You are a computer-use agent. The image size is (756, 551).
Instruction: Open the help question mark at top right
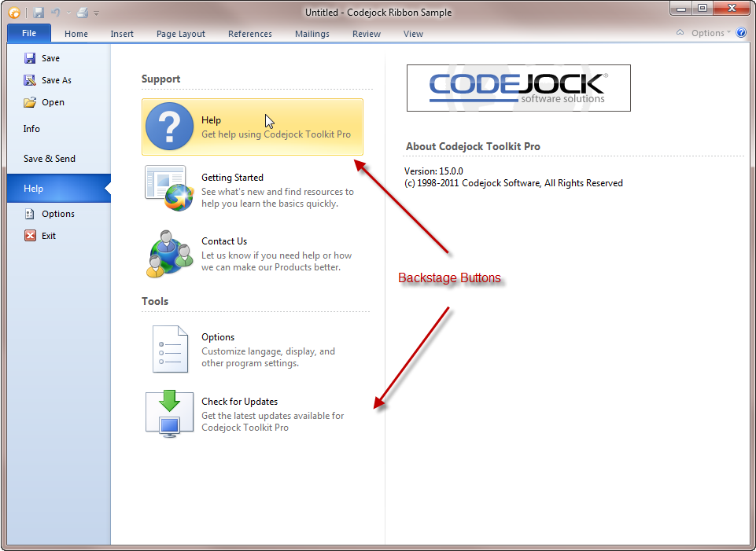point(742,33)
